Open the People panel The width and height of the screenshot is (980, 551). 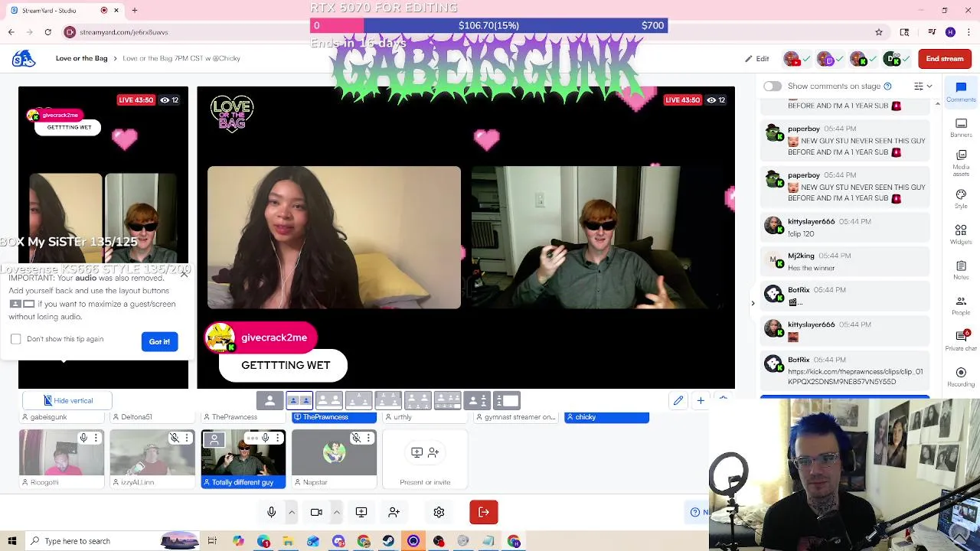coord(961,305)
